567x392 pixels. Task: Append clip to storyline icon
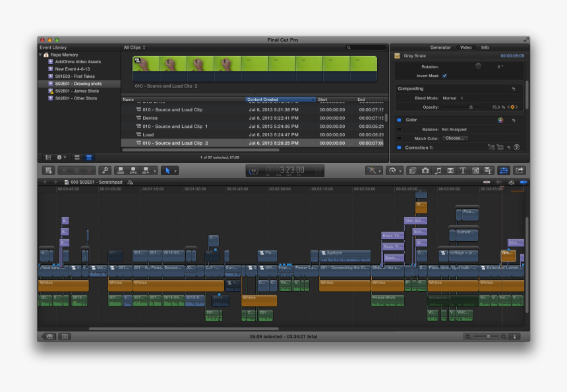(145, 171)
